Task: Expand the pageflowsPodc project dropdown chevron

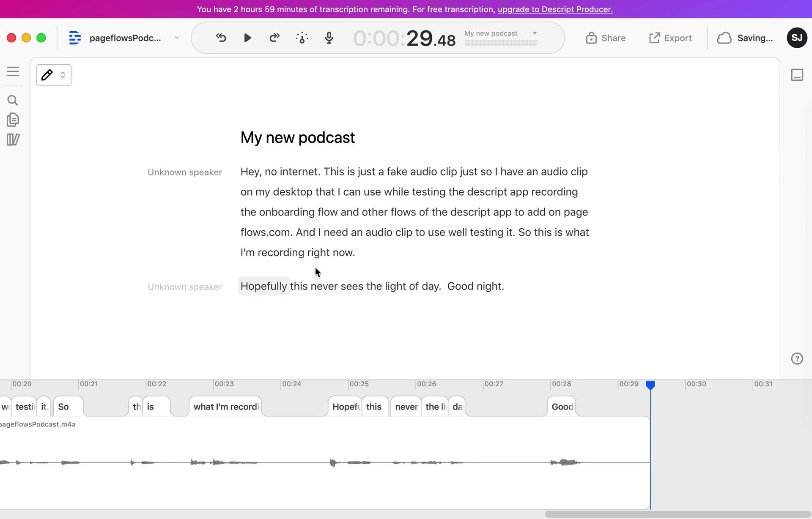Action: [x=177, y=38]
